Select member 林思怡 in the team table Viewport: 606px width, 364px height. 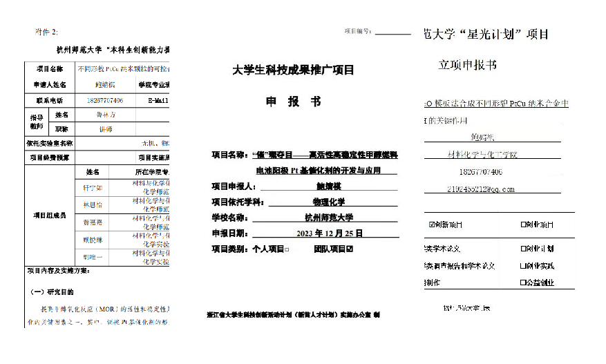point(92,205)
